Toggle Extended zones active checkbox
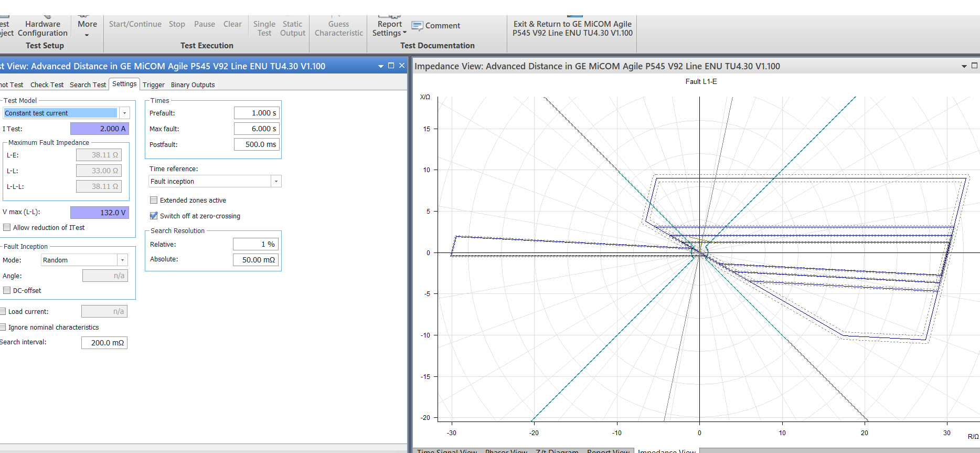The height and width of the screenshot is (453, 980). 154,200
